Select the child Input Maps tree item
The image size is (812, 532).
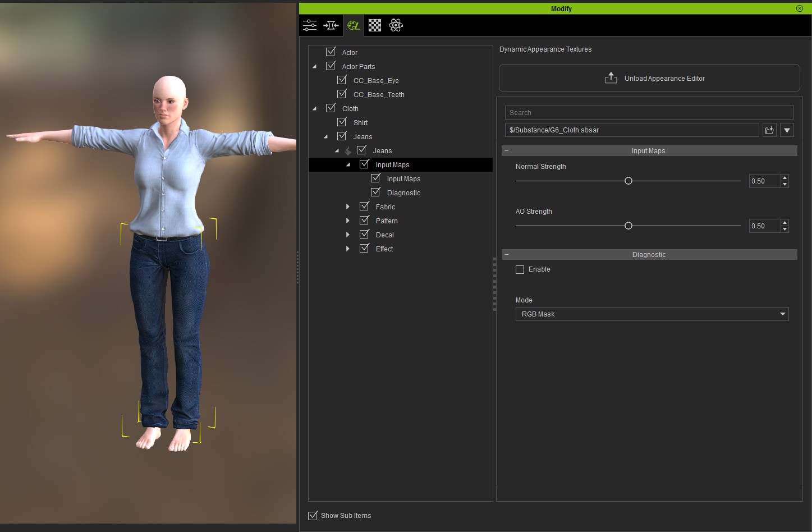point(403,179)
